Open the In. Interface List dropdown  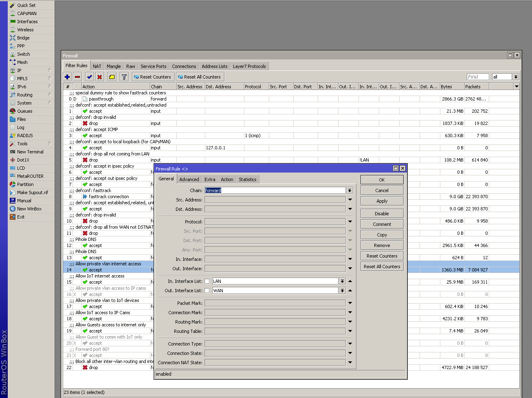point(342,281)
